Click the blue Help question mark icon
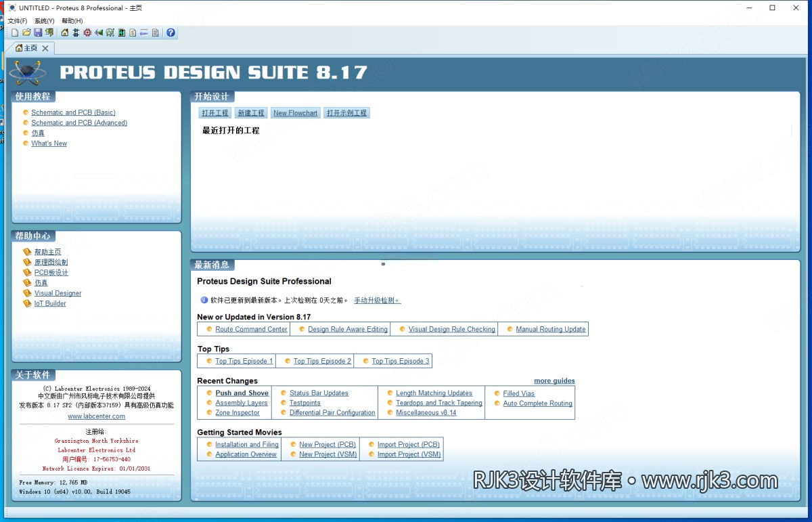 171,32
